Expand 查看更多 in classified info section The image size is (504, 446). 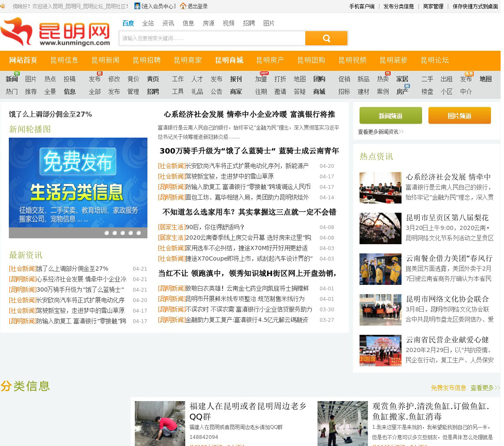click(485, 388)
